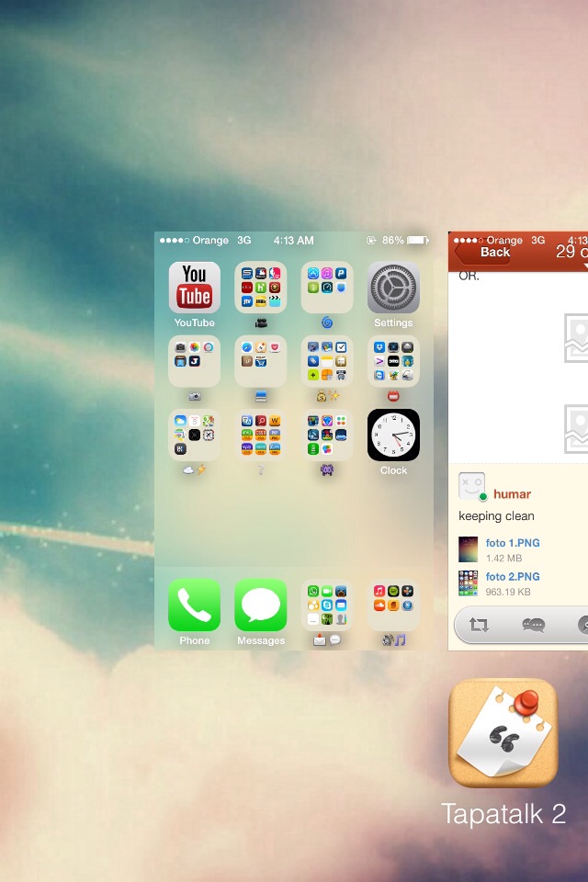
Task: Select the foto 1.PNG thumbnail preview
Action: [469, 549]
